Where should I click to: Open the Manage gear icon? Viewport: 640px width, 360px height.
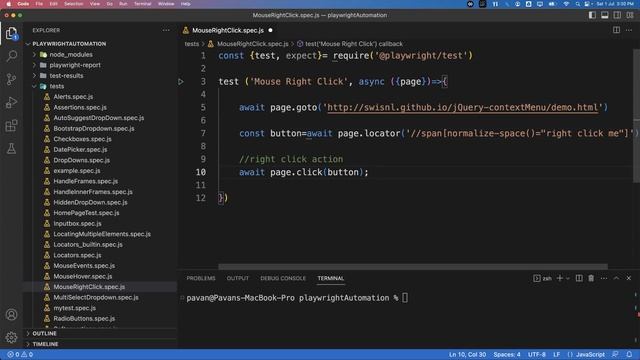[x=11, y=337]
